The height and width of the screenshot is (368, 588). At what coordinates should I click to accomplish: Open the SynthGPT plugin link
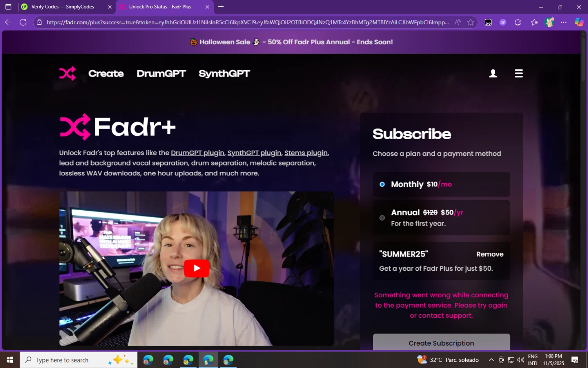(x=254, y=153)
